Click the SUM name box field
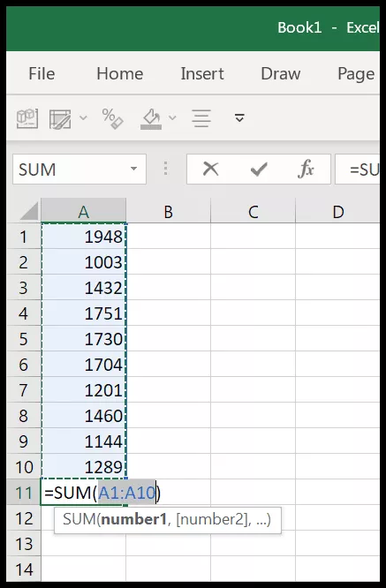 (x=70, y=170)
